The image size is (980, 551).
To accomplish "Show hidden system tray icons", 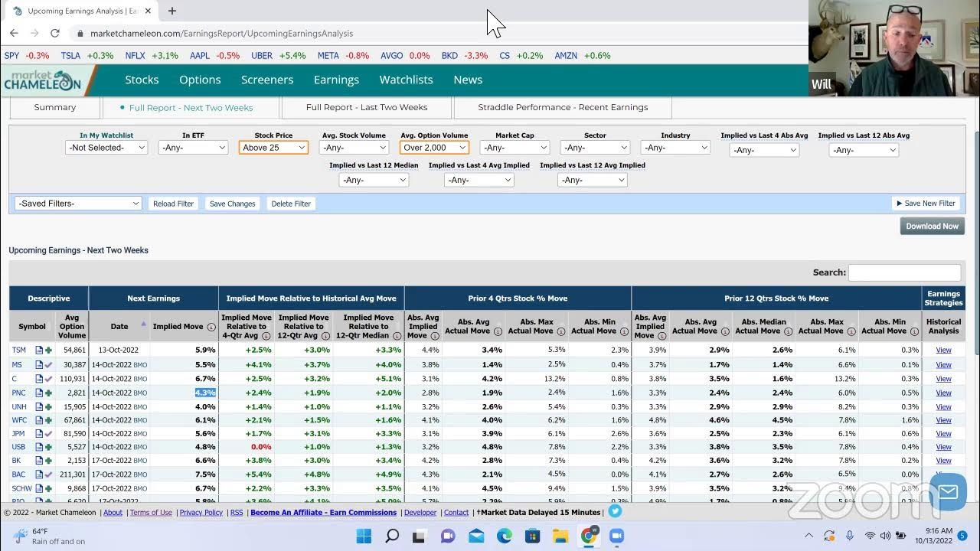I will pos(808,536).
